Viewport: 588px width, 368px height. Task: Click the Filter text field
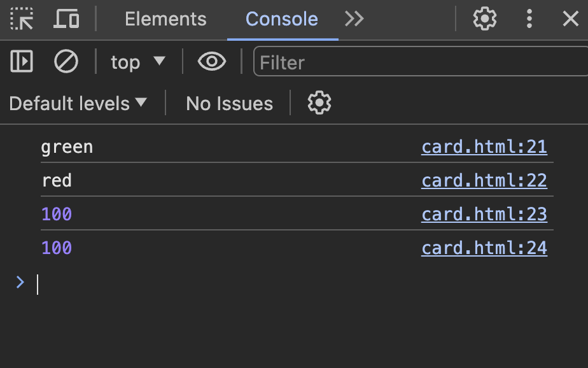(x=420, y=62)
